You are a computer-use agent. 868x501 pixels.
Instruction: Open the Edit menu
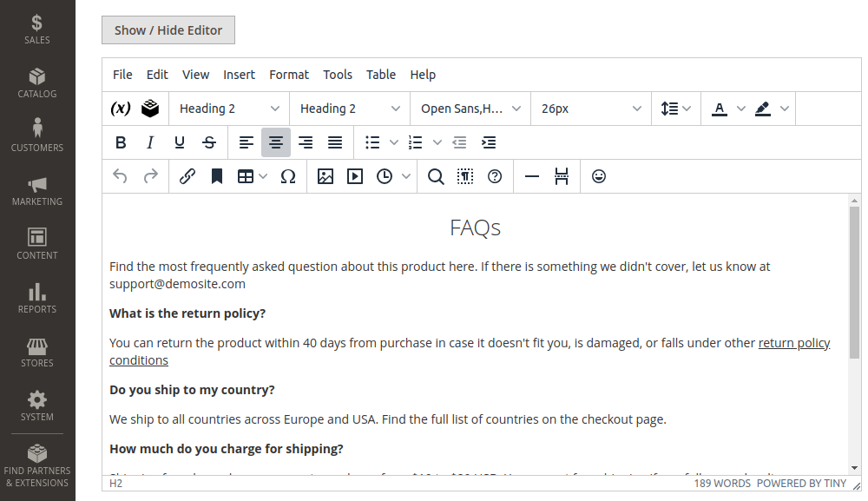pos(157,75)
